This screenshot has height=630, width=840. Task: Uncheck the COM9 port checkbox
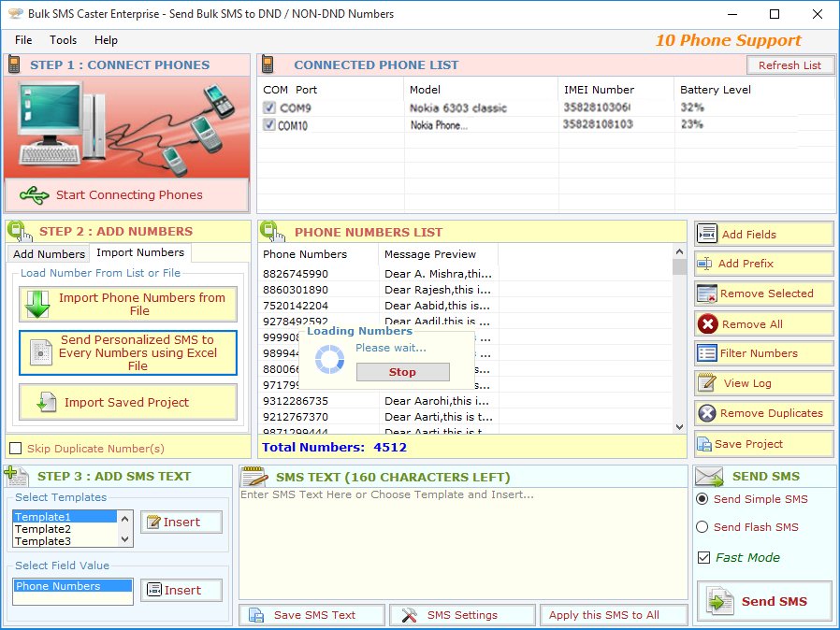tap(268, 107)
